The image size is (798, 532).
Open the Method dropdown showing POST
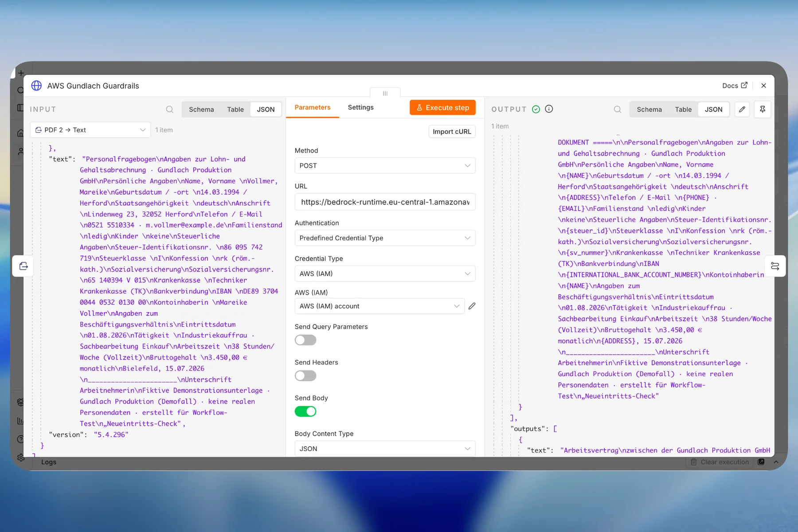385,165
